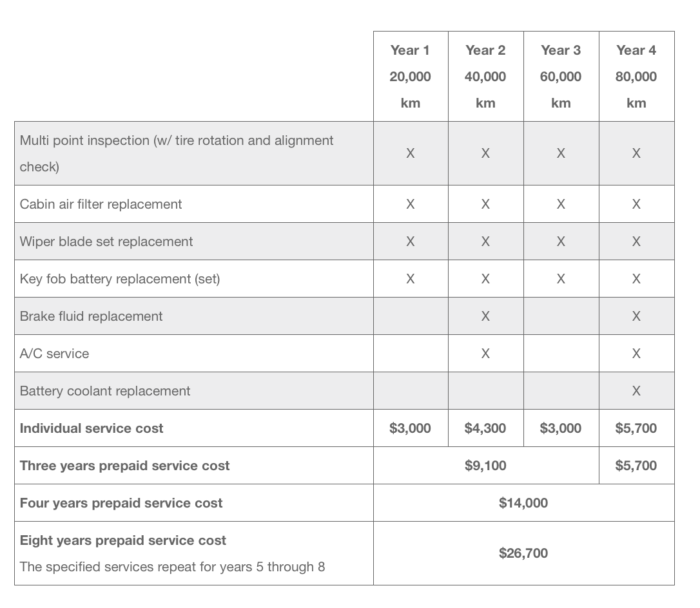Click the Year 1 column header
This screenshot has width=700, height=608.
(x=410, y=76)
